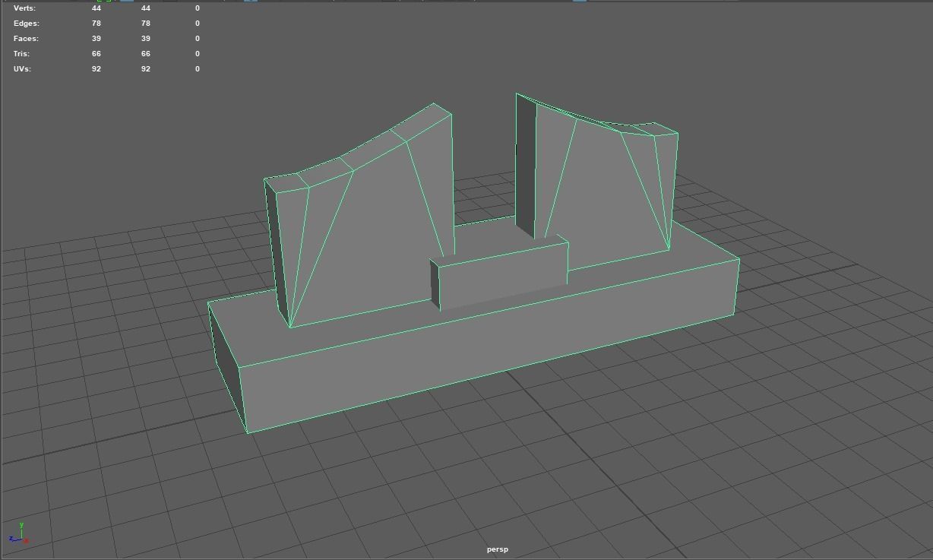Select the left curved wall mesh

365,228
